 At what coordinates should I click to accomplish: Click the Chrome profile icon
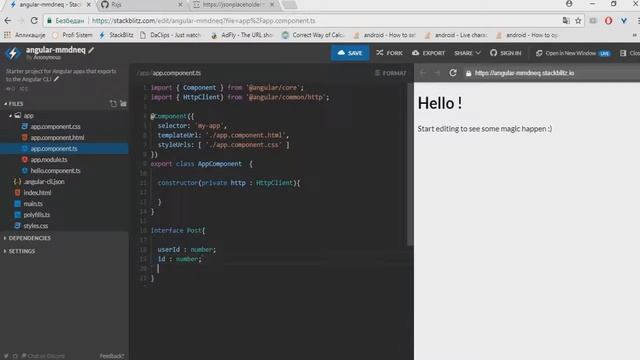pos(569,4)
